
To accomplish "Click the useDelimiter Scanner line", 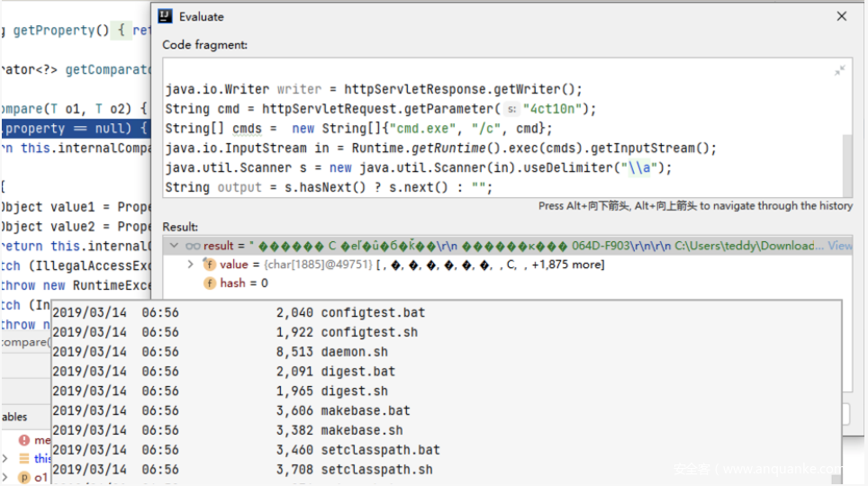I will point(419,167).
